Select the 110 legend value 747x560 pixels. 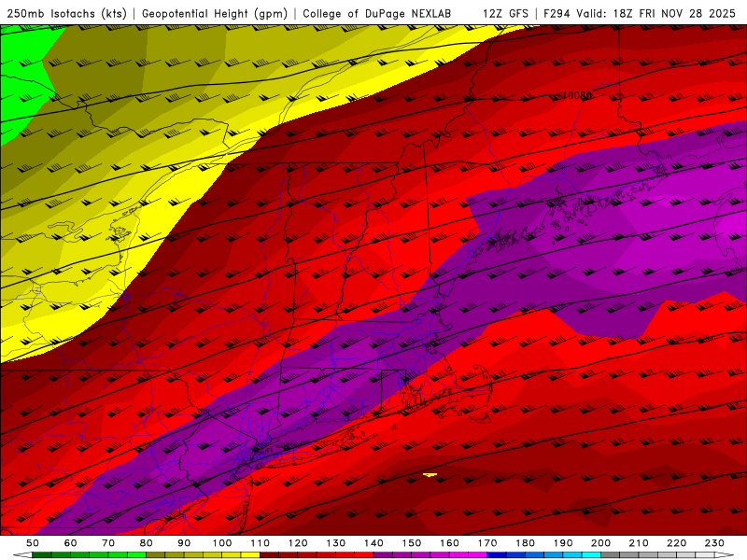coord(261,543)
